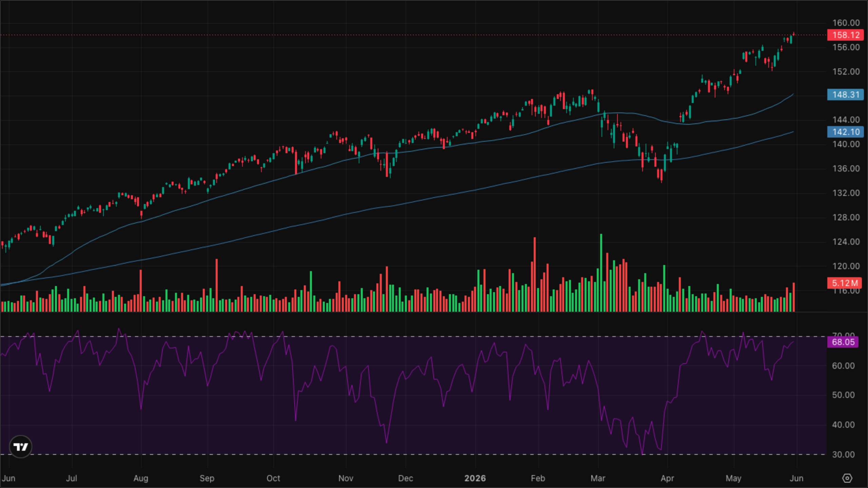Screen dimensions: 868x488
Task: Click the 144.00 price axis label
Action: click(846, 120)
